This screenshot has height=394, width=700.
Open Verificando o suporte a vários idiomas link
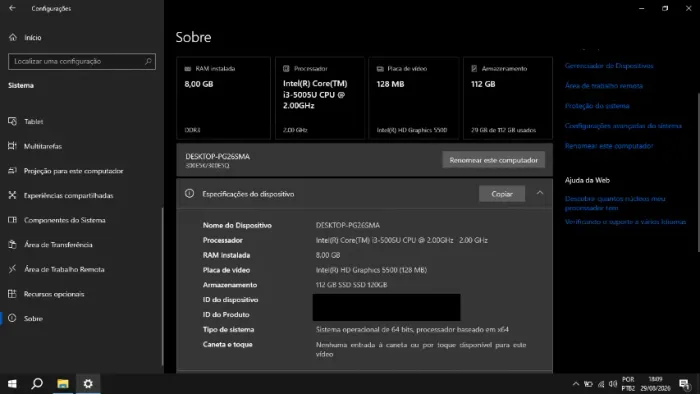click(x=625, y=222)
